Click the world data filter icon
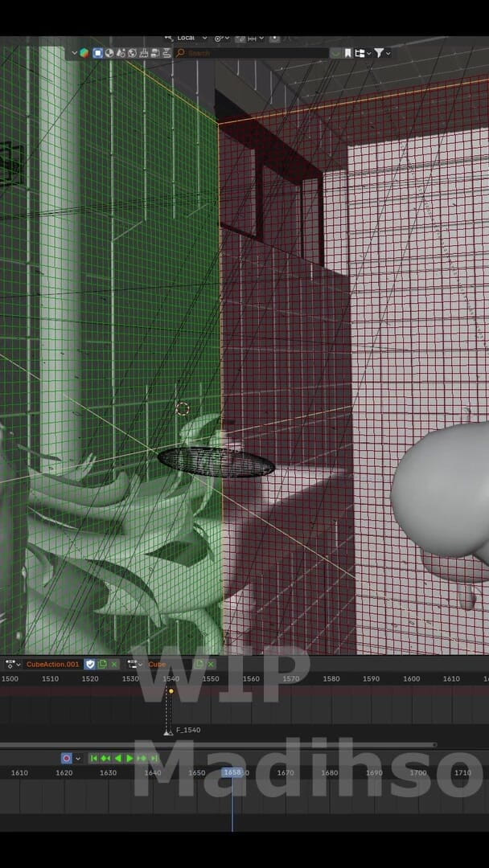 (x=133, y=53)
